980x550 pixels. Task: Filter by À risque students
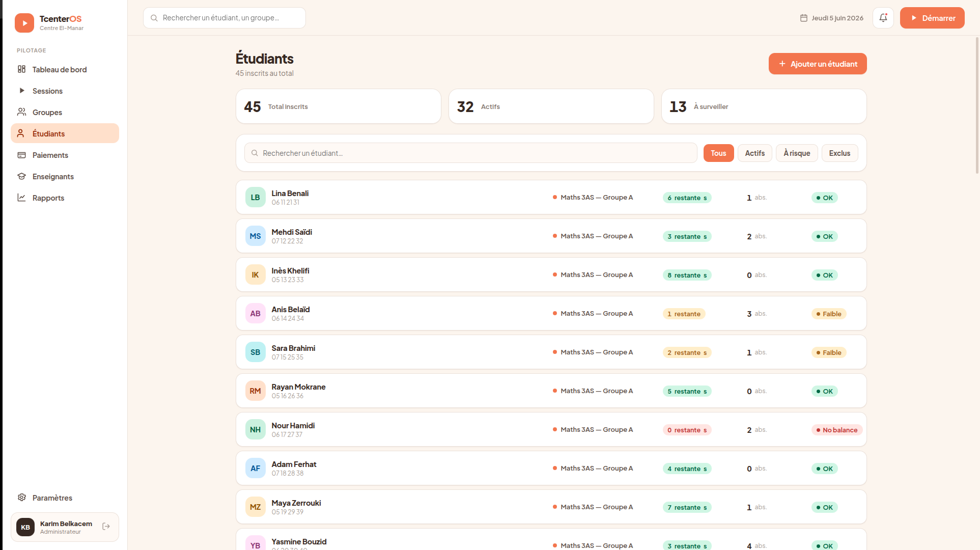click(x=797, y=153)
